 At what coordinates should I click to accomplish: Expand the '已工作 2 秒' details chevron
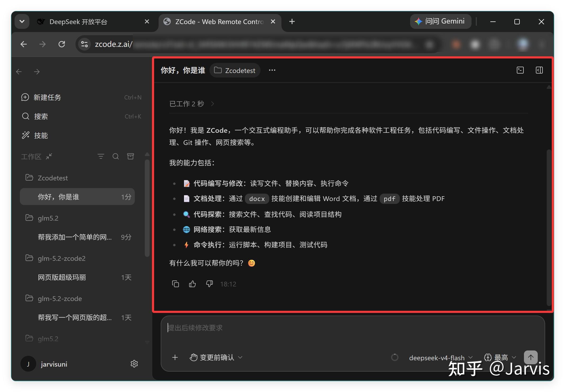212,104
